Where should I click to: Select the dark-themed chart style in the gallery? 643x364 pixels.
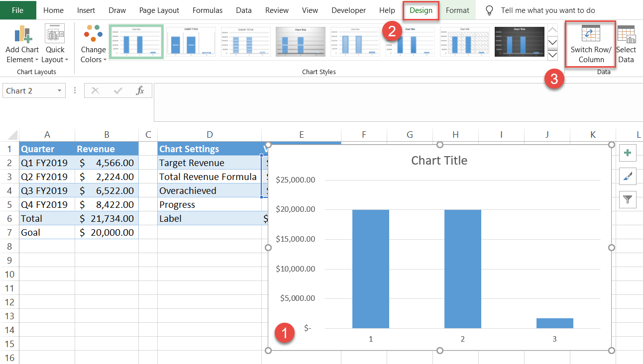(519, 41)
